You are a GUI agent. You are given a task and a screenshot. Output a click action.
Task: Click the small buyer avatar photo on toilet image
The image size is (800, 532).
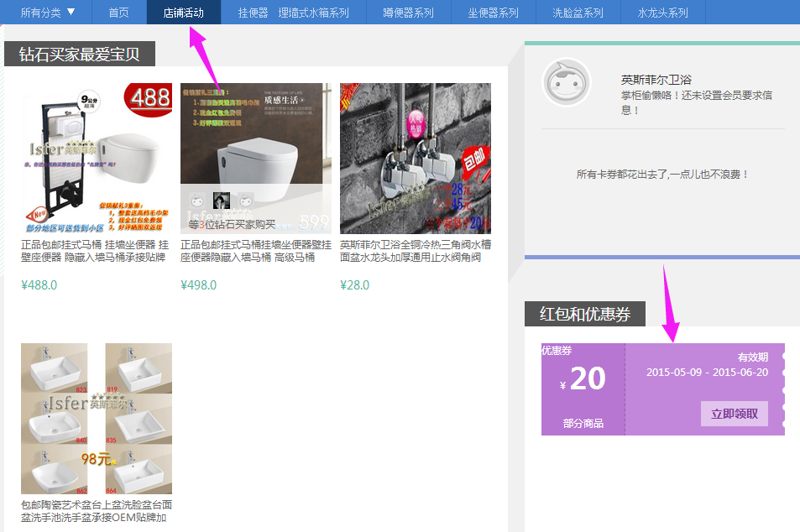(222, 200)
